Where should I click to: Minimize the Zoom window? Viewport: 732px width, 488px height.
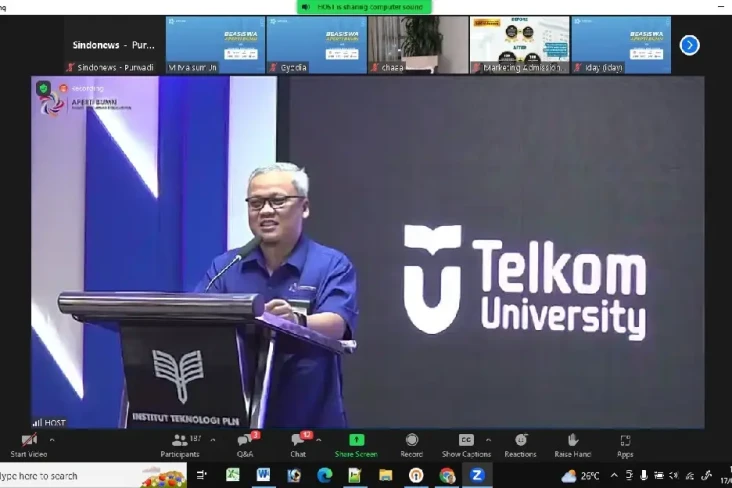coord(721,7)
